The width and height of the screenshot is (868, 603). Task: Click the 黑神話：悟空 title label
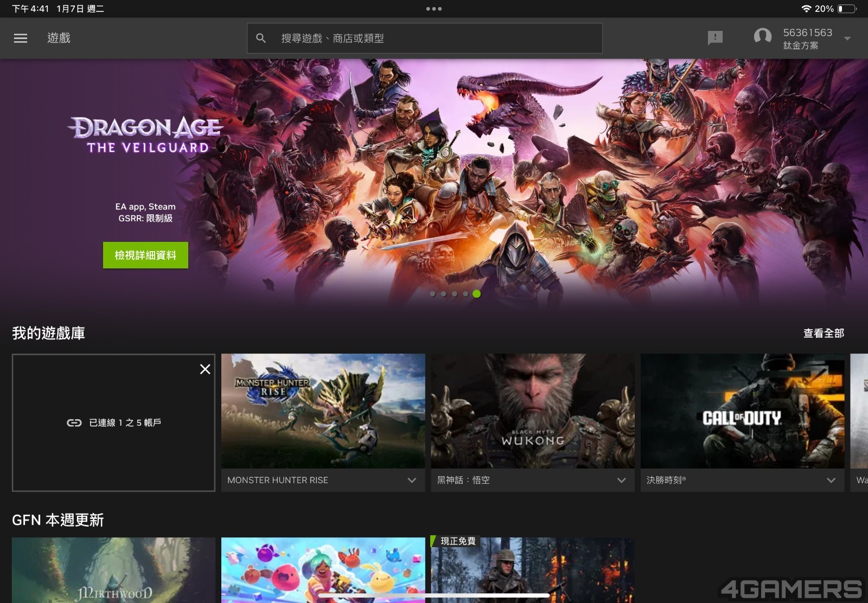point(463,480)
